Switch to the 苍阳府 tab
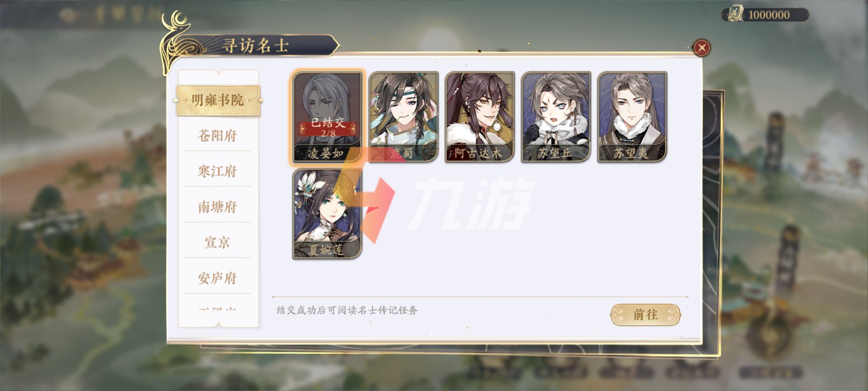Screen dimensions: 868x391 (217, 136)
